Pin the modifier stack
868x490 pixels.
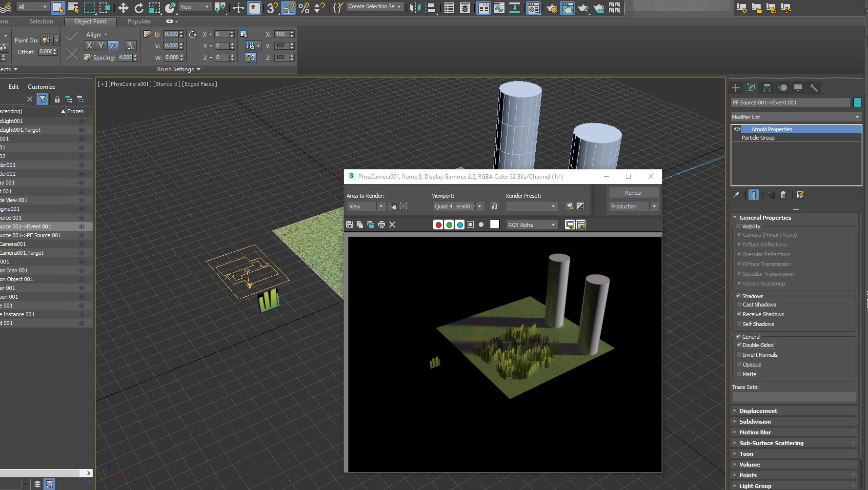pyautogui.click(x=737, y=194)
